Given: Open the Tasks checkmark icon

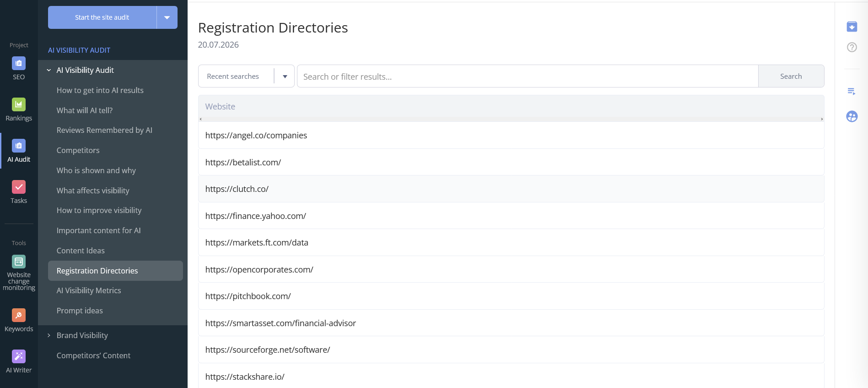Looking at the screenshot, I should pos(19,187).
